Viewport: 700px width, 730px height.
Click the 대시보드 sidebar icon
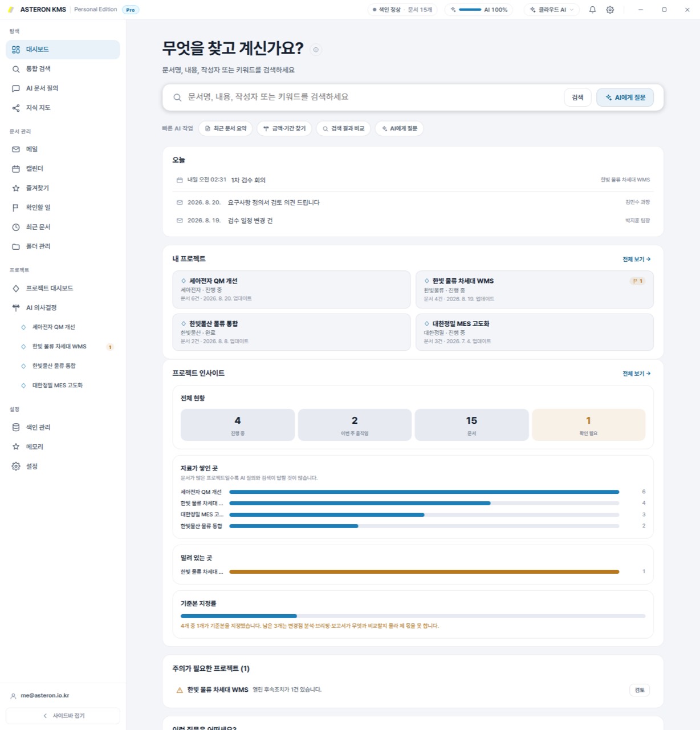click(16, 50)
